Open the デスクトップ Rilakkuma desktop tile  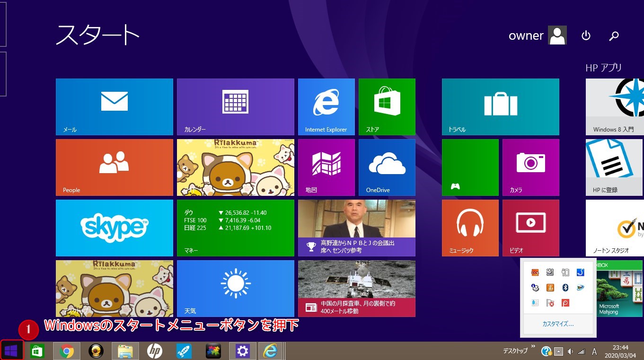[115, 289]
